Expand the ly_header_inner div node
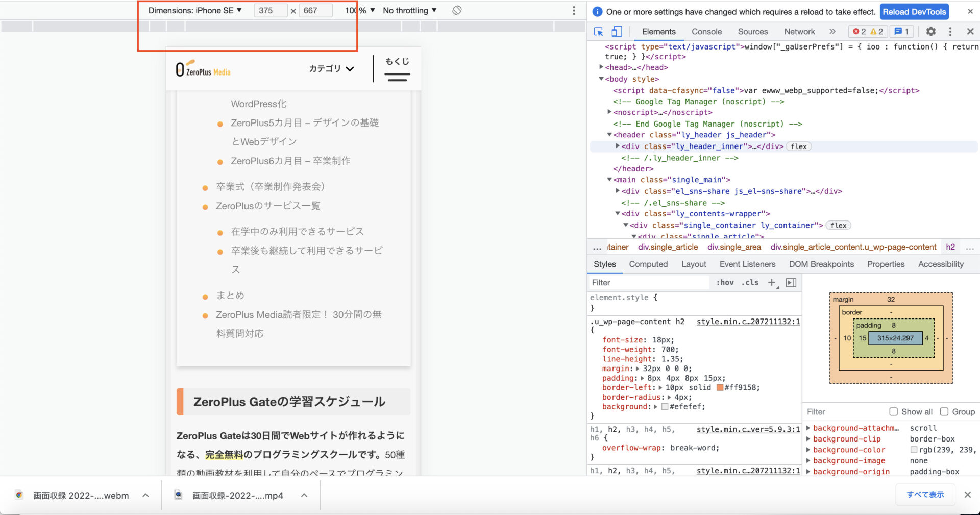The image size is (980, 515). [618, 146]
